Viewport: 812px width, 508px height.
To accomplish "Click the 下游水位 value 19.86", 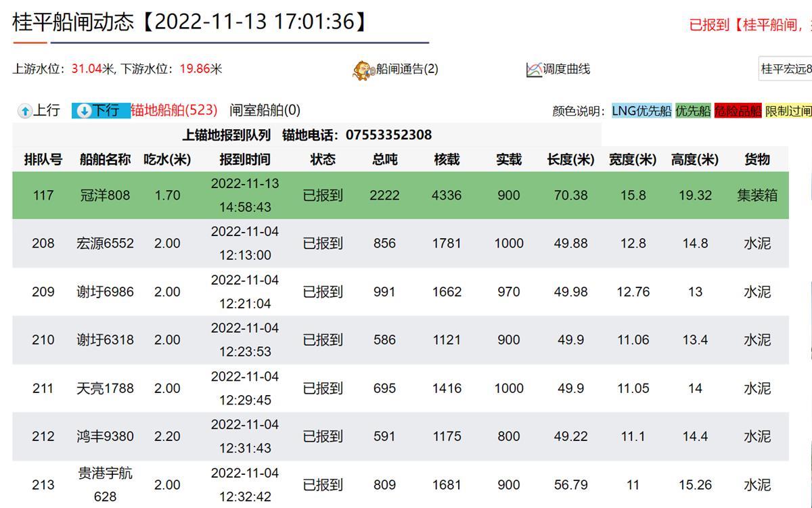I will click(x=194, y=69).
